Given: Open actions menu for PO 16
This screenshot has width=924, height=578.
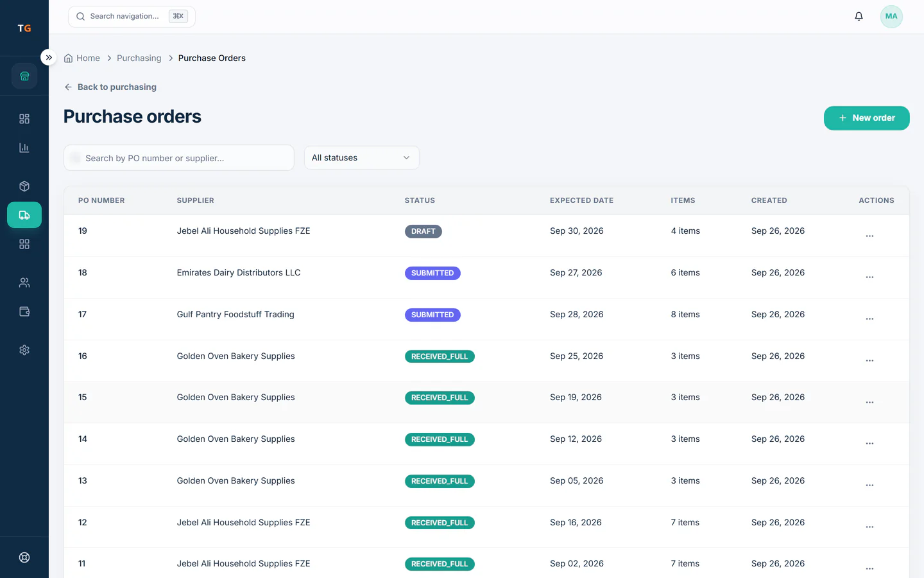Looking at the screenshot, I should pyautogui.click(x=869, y=361).
